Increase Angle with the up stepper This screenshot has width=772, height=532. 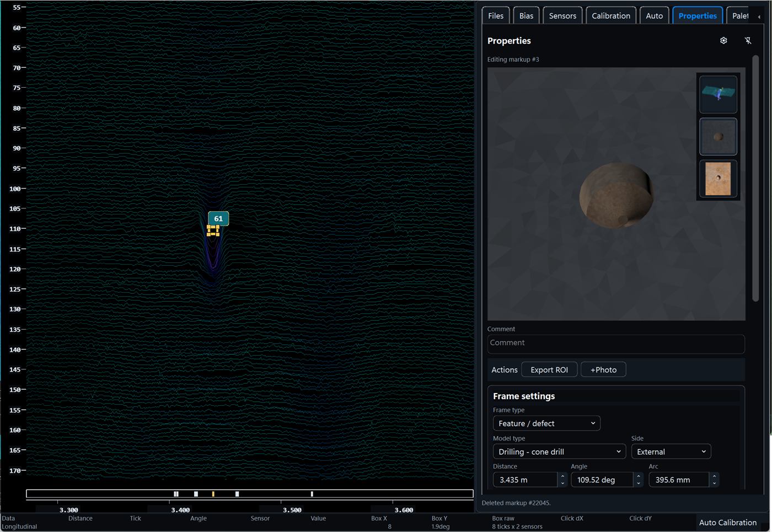coord(639,476)
